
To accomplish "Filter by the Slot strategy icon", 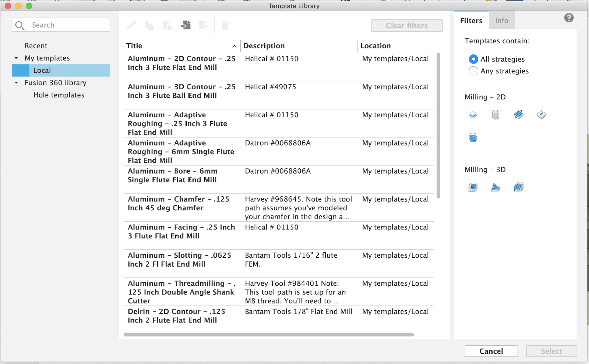I will pos(542,115).
